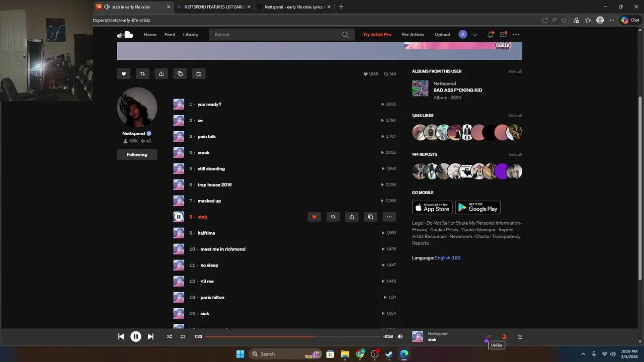Play track 1 you ready?
This screenshot has height=362, width=644.
(x=209, y=104)
